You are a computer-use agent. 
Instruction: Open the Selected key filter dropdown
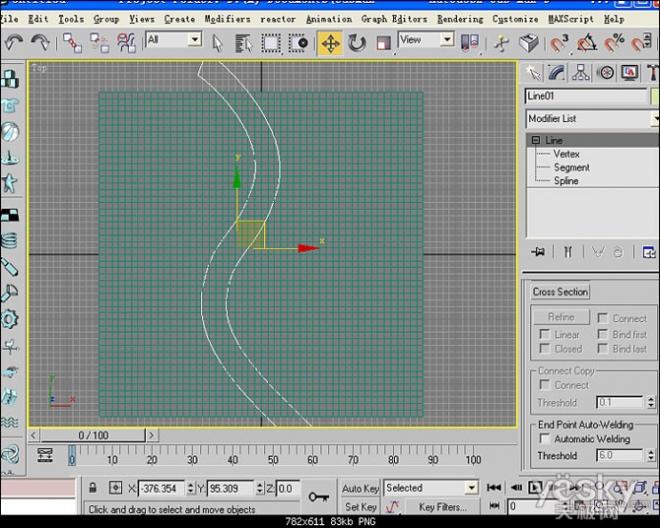pos(470,488)
